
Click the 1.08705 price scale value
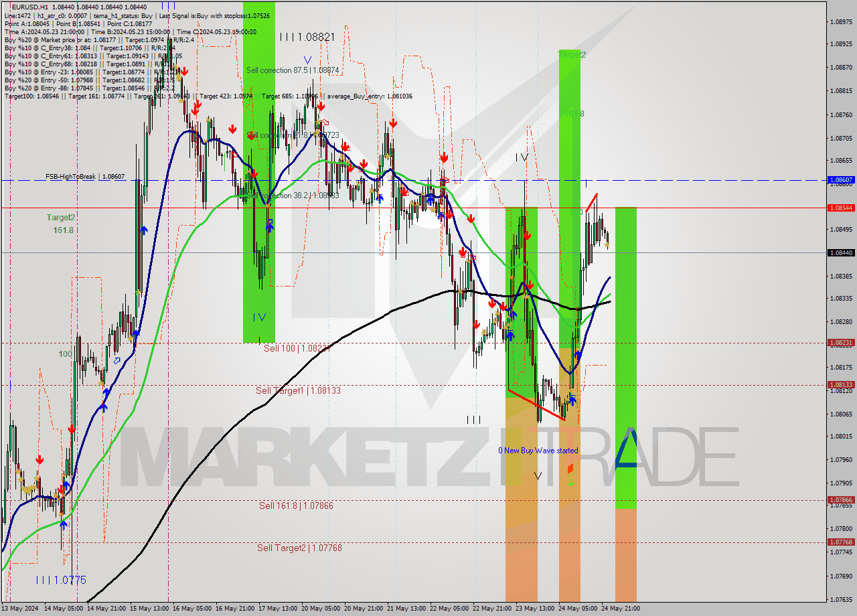coord(840,138)
